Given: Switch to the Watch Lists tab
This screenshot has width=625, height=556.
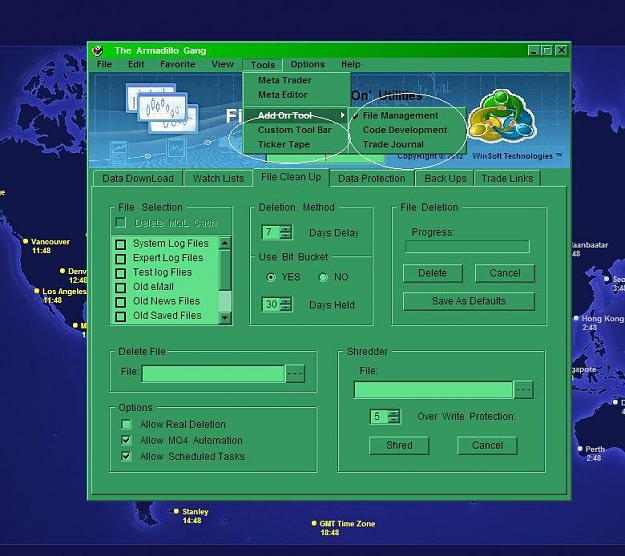Looking at the screenshot, I should 218,178.
